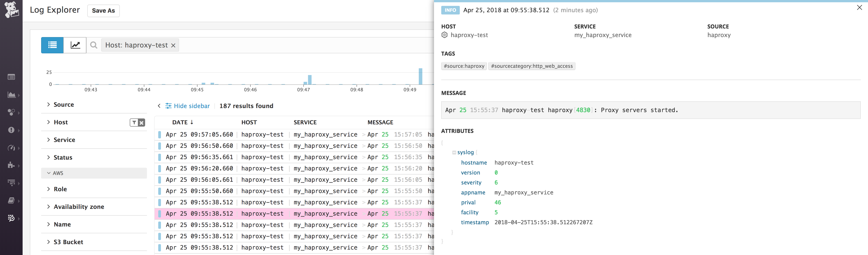The height and width of the screenshot is (255, 868).
Task: Open the Dashboards list sidebar icon
Action: pos(12,77)
